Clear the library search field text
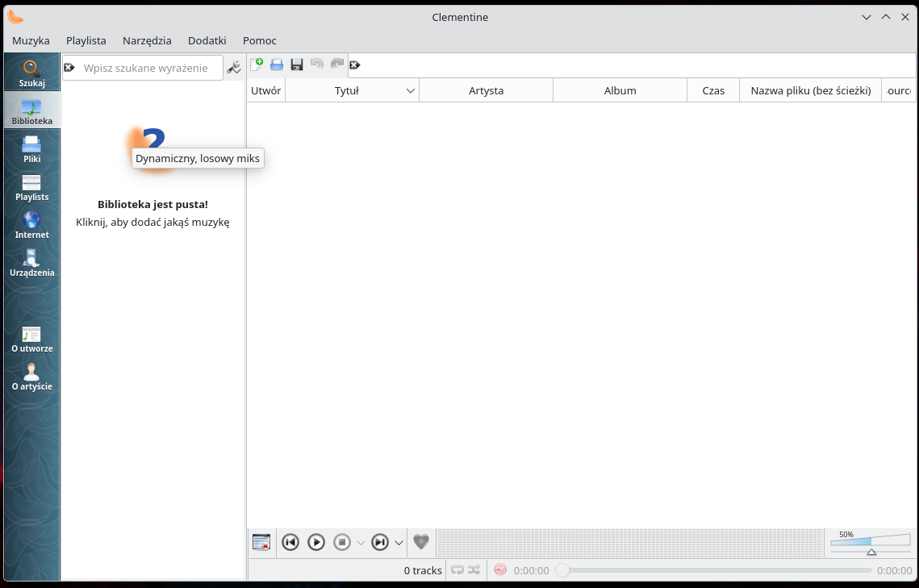 click(x=69, y=68)
